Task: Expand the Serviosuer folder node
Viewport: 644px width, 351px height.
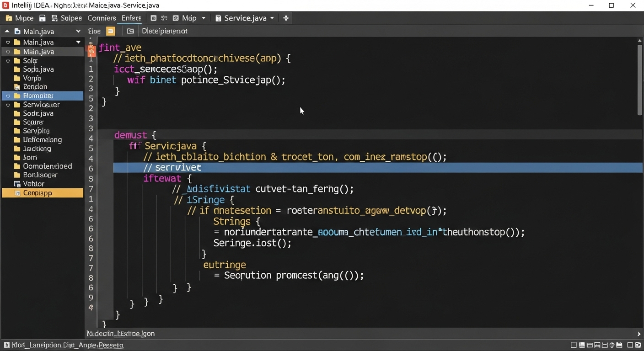Action: (x=8, y=105)
